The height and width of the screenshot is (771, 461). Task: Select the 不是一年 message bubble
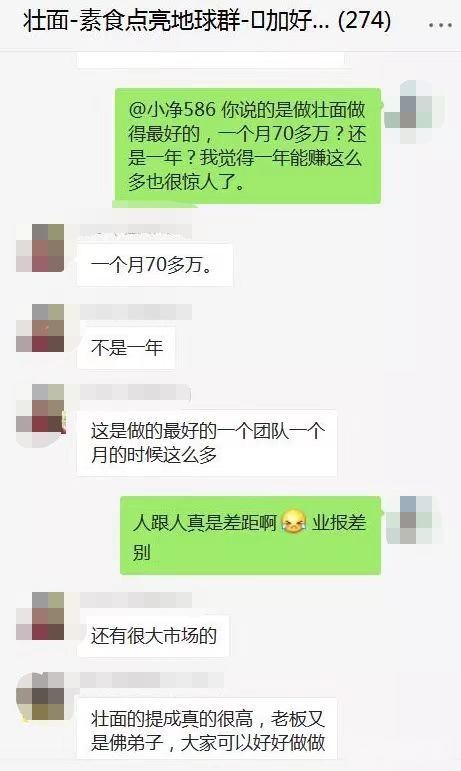pyautogui.click(x=126, y=348)
